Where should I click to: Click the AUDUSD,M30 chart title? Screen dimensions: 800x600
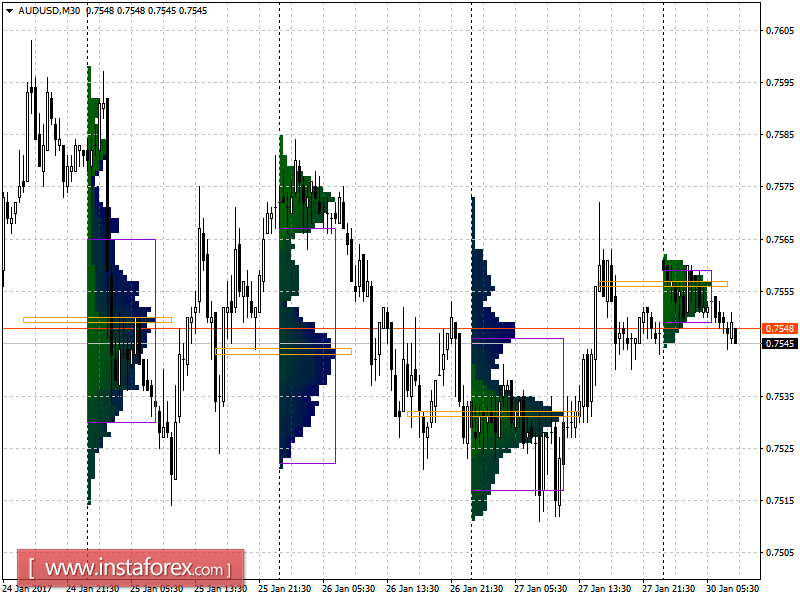point(49,11)
